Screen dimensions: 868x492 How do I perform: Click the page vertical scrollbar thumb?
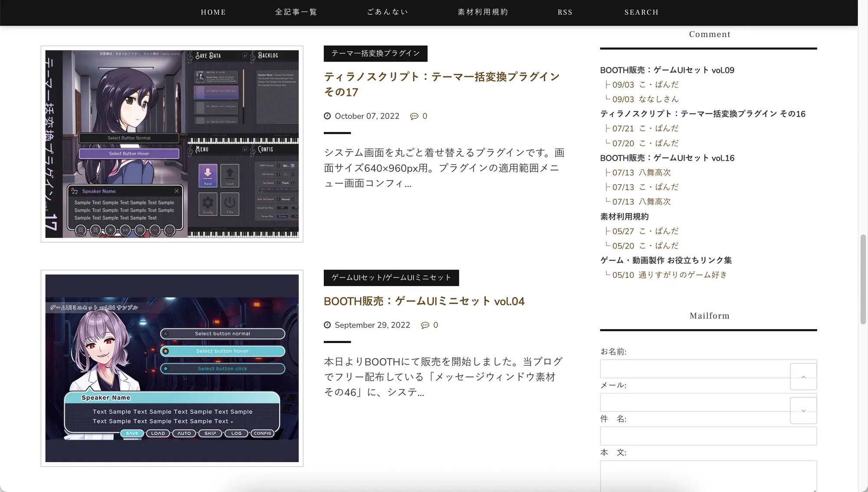(x=863, y=279)
